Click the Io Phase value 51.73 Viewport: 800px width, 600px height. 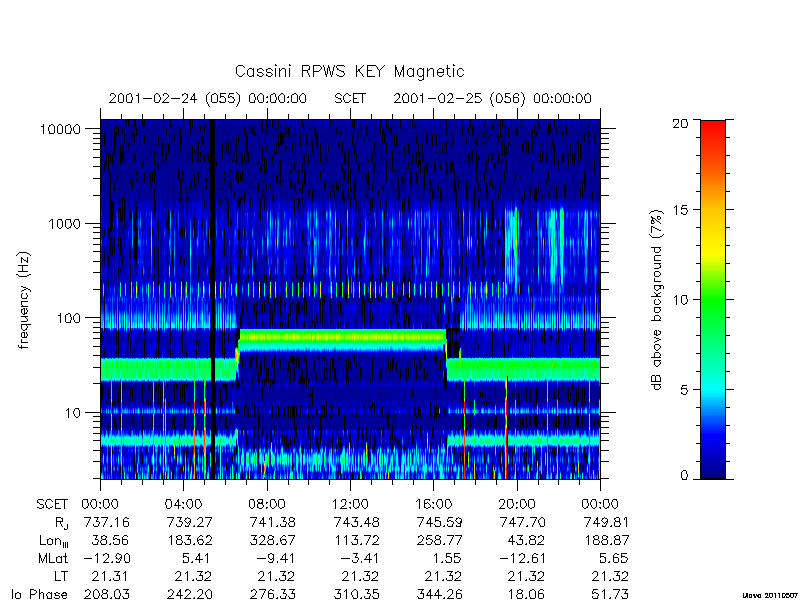point(610,594)
